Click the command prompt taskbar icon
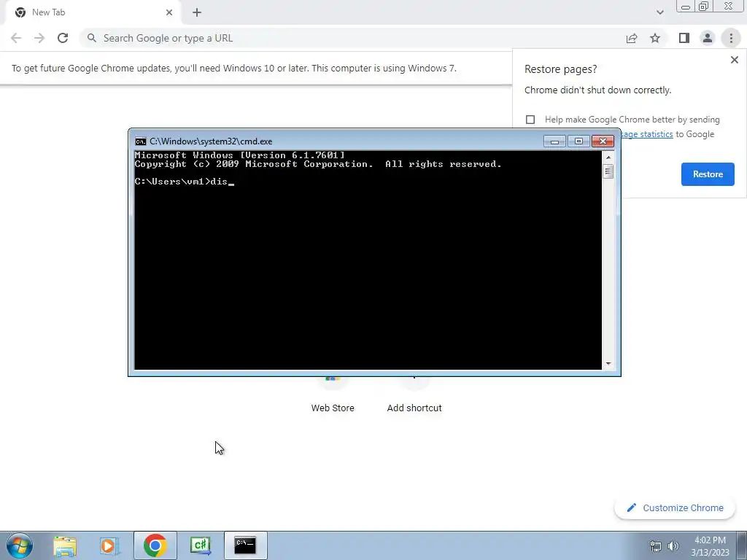 (245, 545)
